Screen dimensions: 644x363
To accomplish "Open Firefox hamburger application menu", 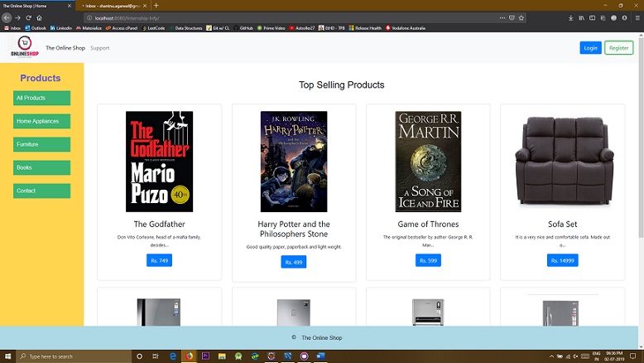I will [x=637, y=17].
